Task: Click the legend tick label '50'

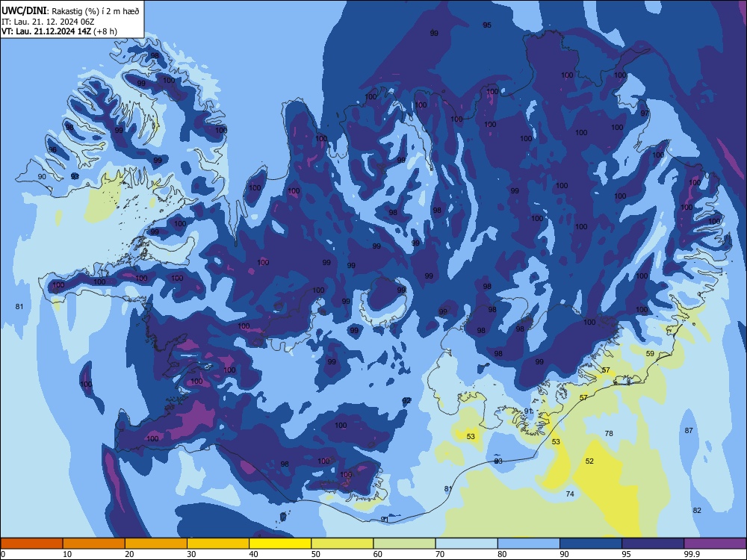Action: pos(316,554)
